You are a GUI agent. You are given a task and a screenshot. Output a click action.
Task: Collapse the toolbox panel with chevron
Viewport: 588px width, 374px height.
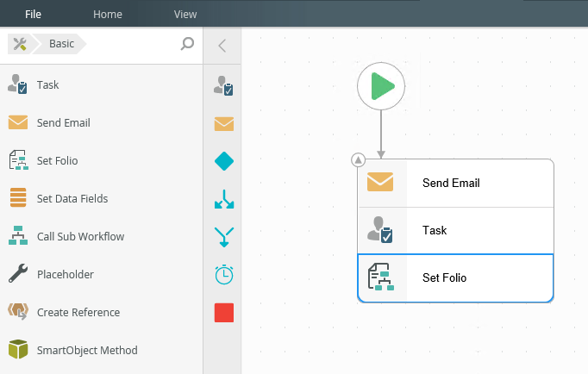tap(222, 46)
